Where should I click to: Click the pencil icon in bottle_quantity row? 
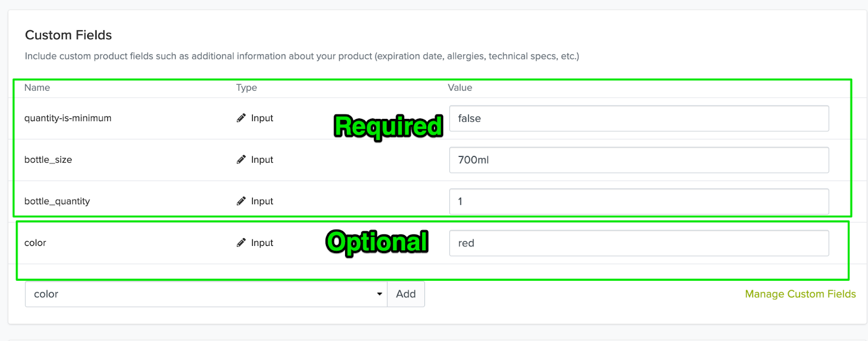pos(241,201)
